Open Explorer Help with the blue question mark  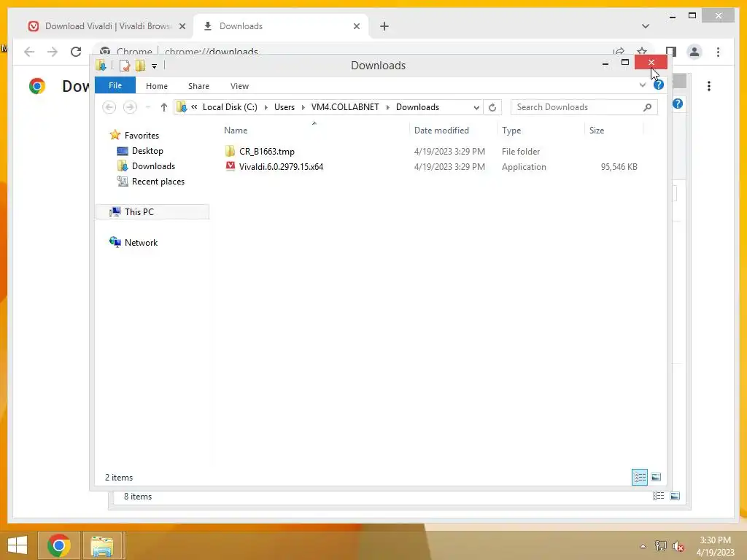pos(659,85)
